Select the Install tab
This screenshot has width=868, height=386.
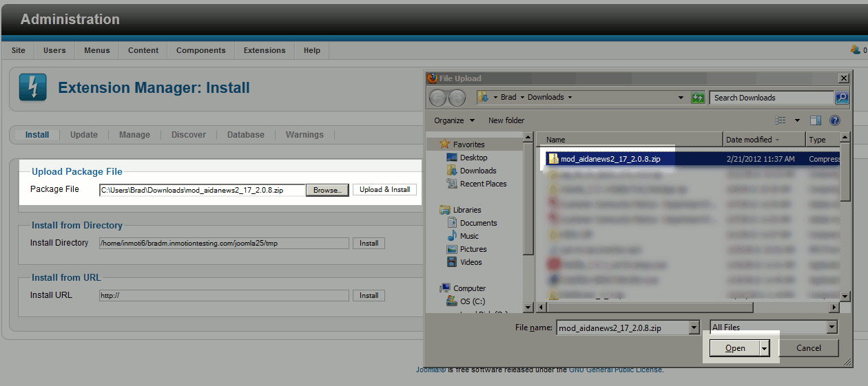pyautogui.click(x=37, y=135)
